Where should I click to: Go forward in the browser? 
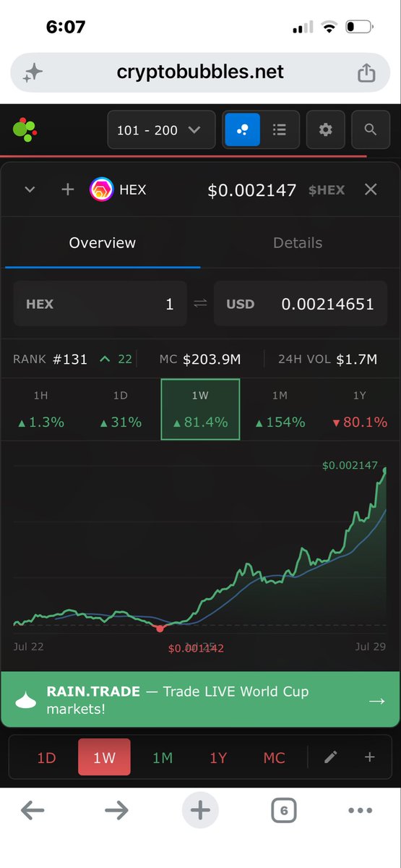pyautogui.click(x=116, y=811)
